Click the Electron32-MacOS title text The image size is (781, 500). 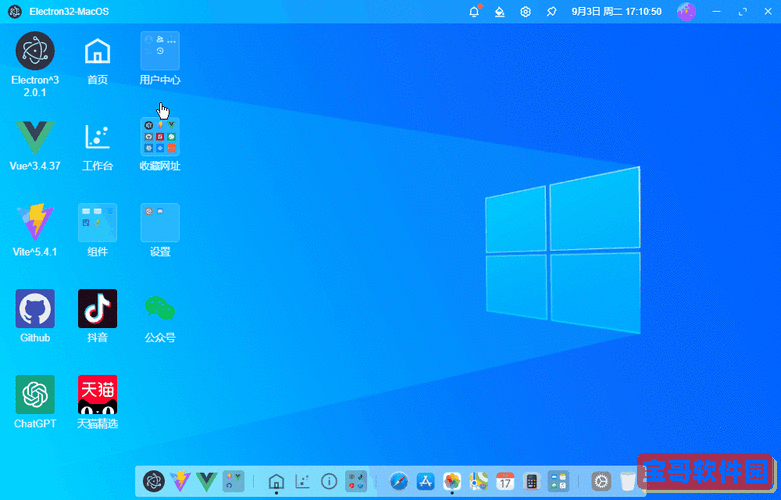tap(69, 11)
